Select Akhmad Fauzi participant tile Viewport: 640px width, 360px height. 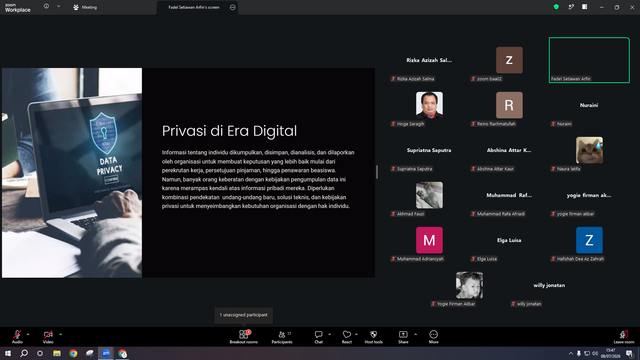point(429,195)
